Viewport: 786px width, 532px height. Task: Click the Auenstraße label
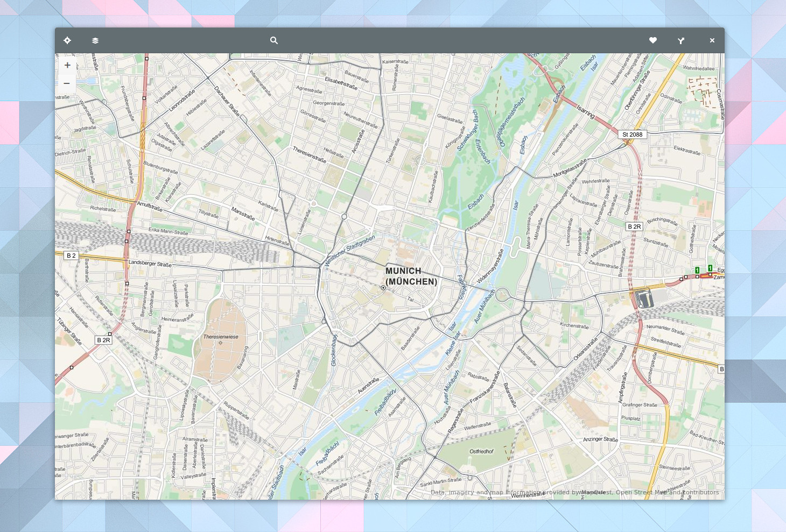pos(368,386)
